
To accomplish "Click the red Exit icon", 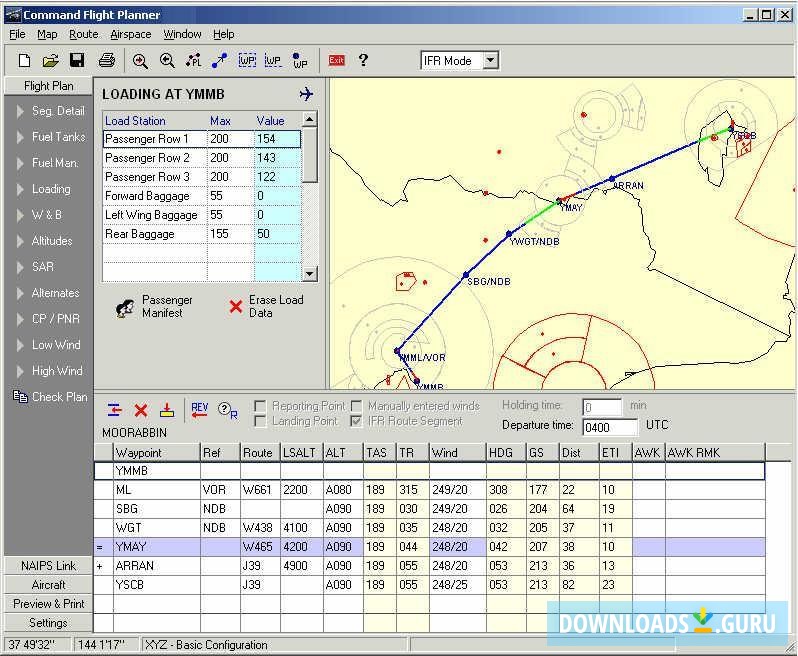I will pos(336,61).
